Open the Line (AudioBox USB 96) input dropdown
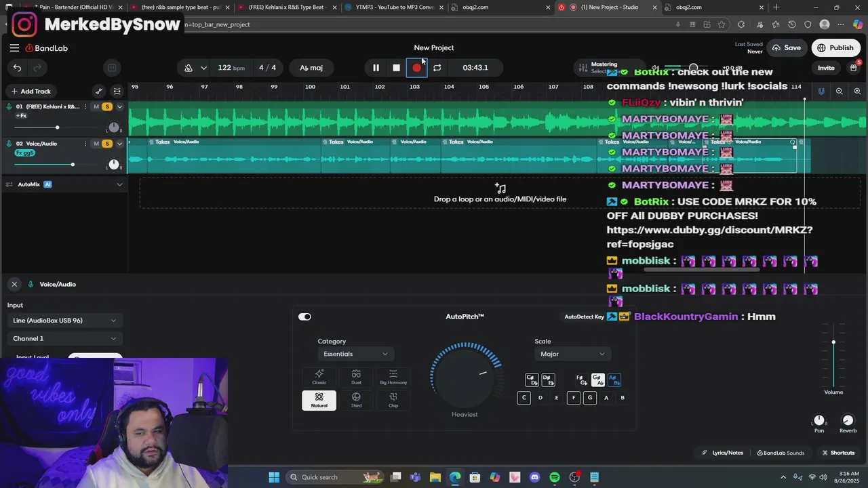Screen dimensions: 868x488 (64, 321)
